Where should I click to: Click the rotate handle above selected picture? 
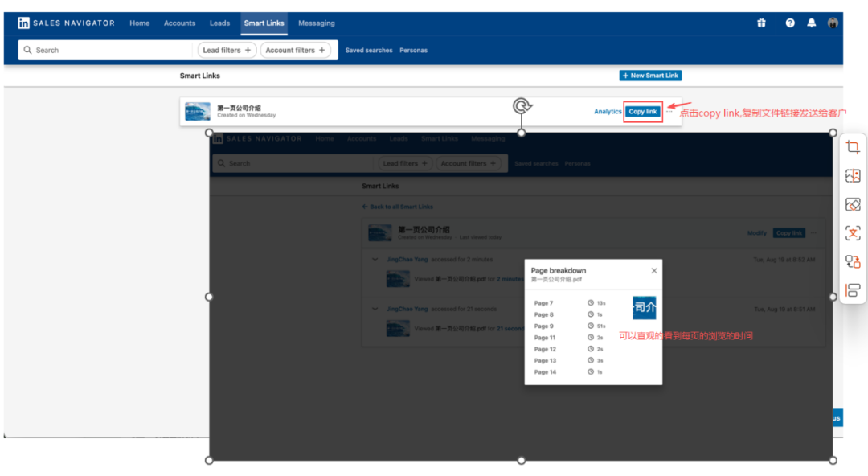click(522, 105)
